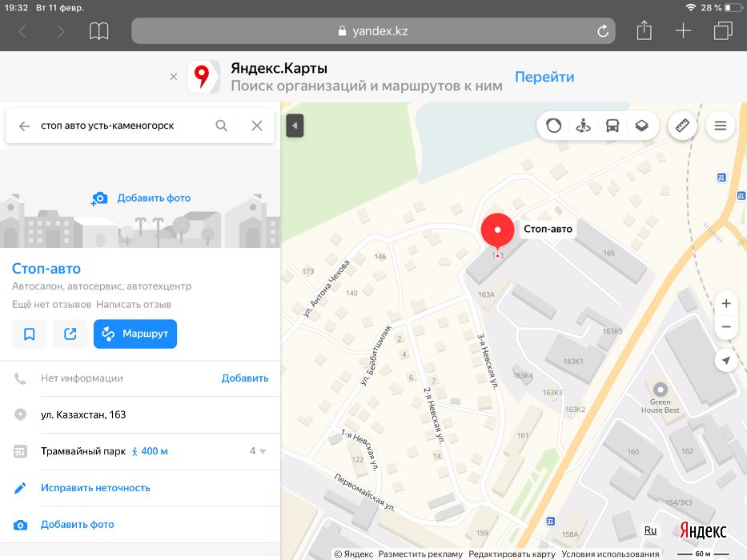Go forward using Safari forward arrow
Image resolution: width=747 pixels, height=560 pixels.
(x=60, y=31)
